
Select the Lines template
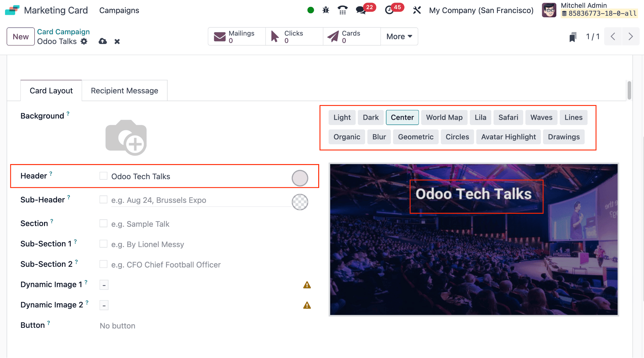click(574, 118)
